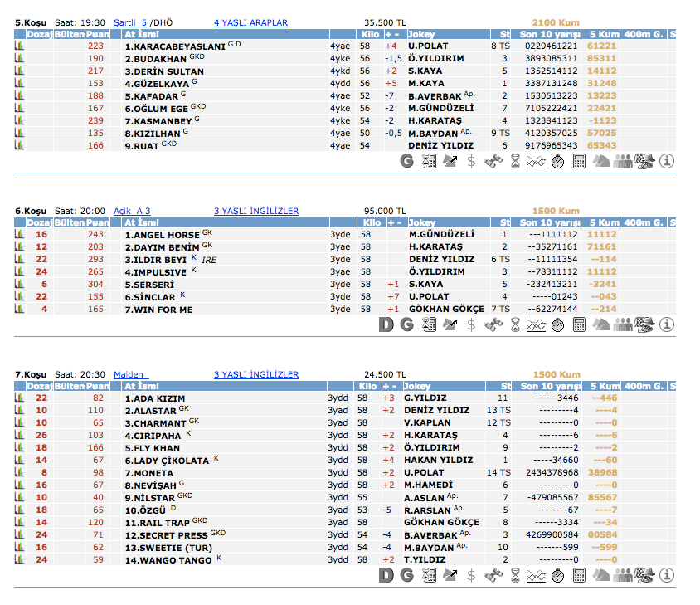Open the "Şartlı 5" race type link
The image size is (700, 605).
pos(129,22)
